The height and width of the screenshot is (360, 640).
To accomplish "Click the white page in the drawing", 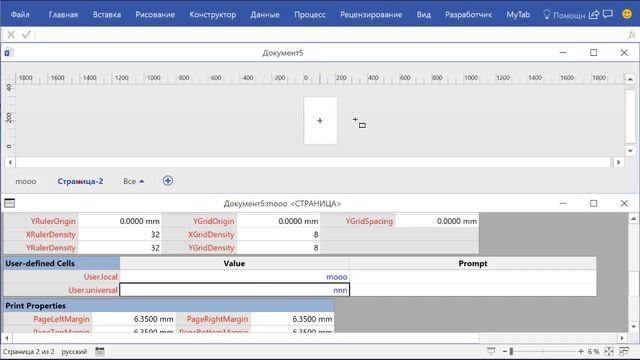I will click(320, 120).
